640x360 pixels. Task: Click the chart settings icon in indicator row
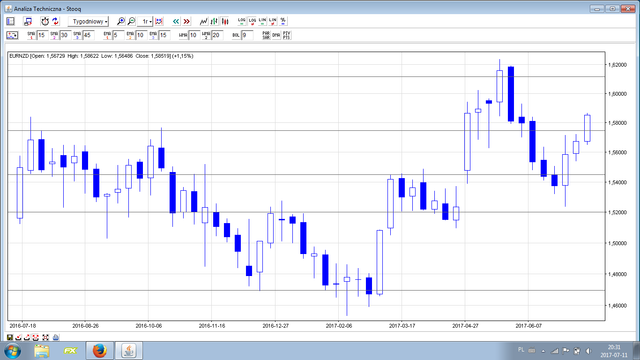(12, 35)
